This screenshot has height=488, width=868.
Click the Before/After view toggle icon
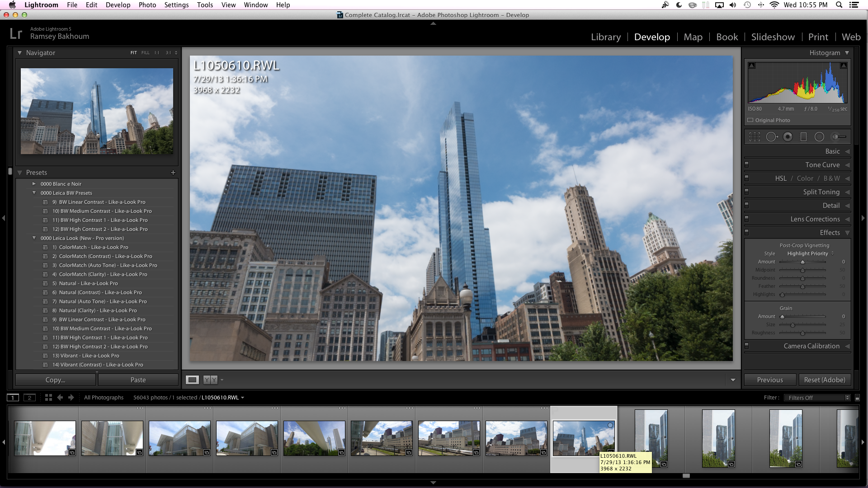click(x=210, y=379)
